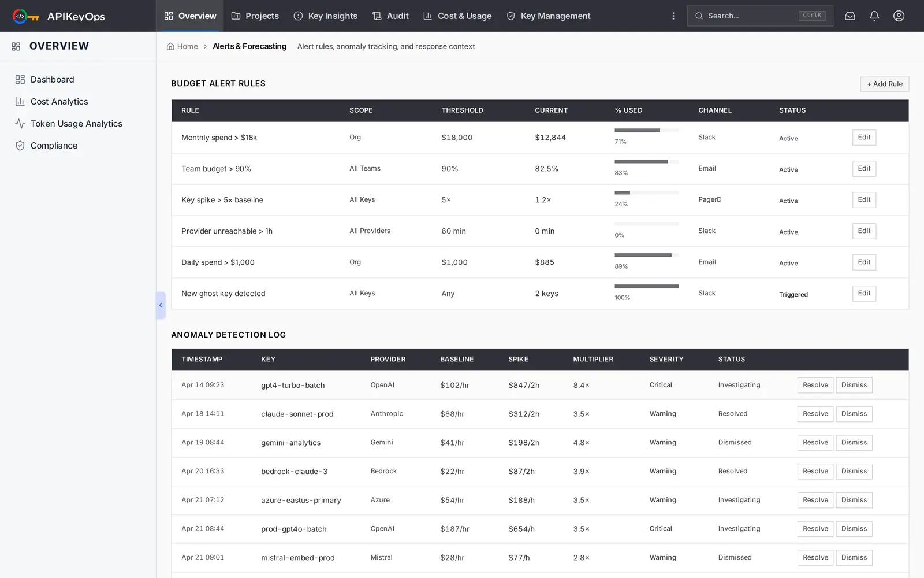The width and height of the screenshot is (924, 578).
Task: Open the Key Insights tab
Action: [325, 16]
